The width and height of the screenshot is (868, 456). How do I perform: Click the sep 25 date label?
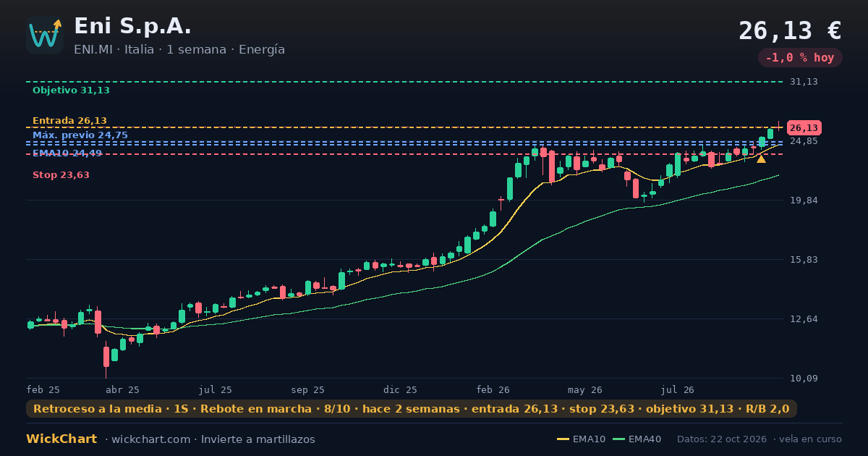click(x=308, y=389)
